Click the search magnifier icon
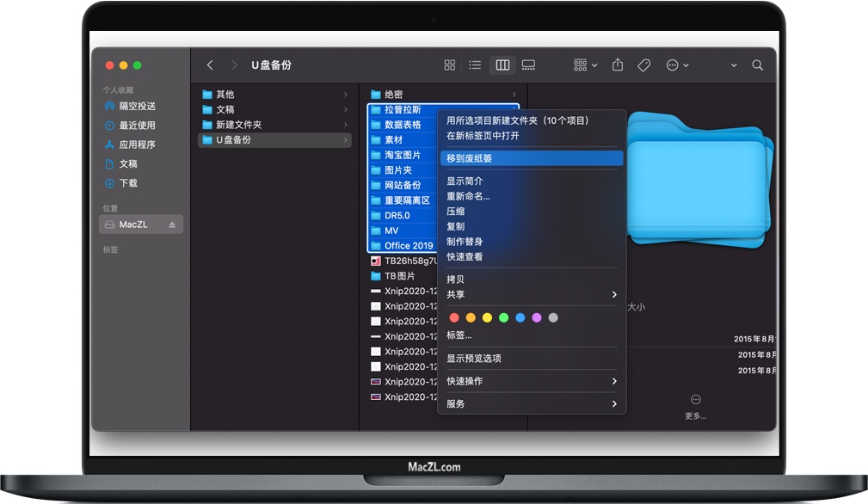The image size is (868, 504). point(757,65)
